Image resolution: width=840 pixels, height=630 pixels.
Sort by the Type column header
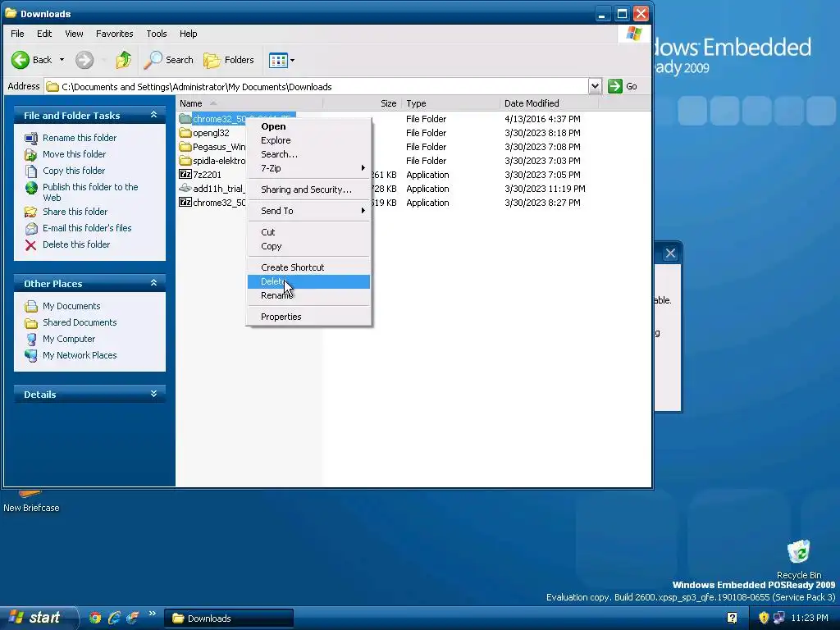(450, 103)
